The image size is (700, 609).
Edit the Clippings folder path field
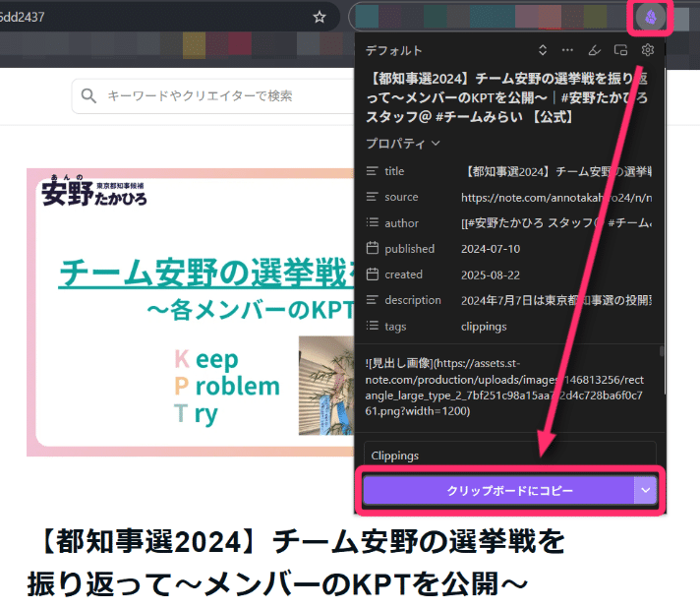[x=510, y=456]
